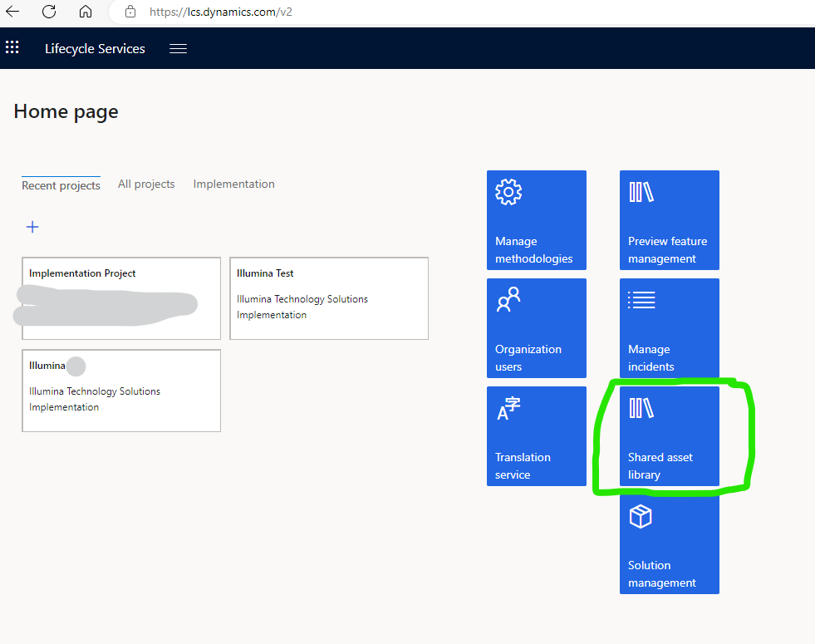Open the Office app launcher waffle icon

click(x=12, y=47)
